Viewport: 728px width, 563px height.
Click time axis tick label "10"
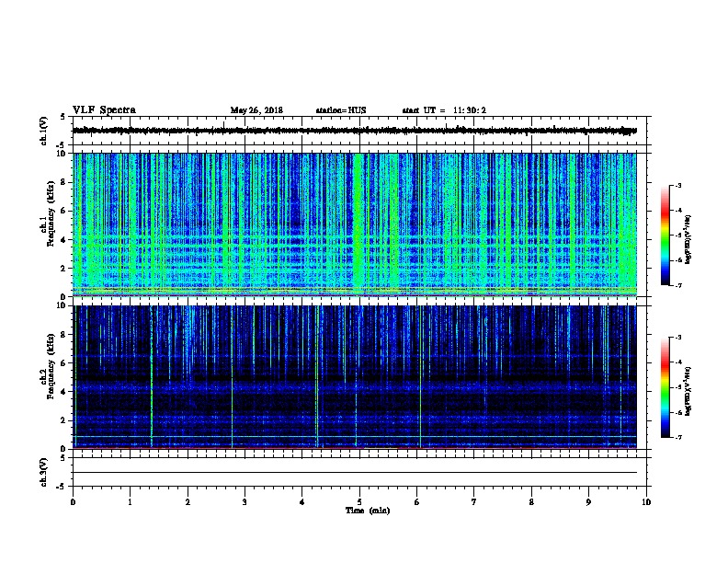pos(646,501)
